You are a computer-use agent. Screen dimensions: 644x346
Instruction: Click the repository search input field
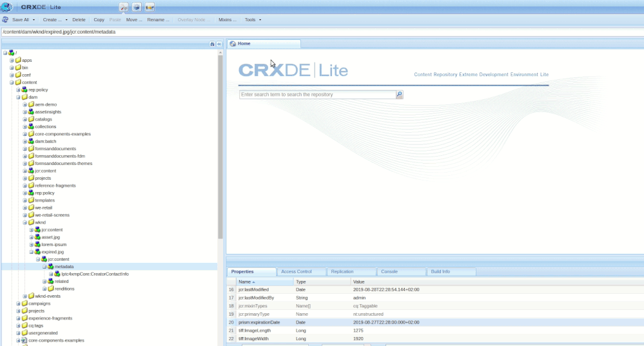tap(317, 95)
